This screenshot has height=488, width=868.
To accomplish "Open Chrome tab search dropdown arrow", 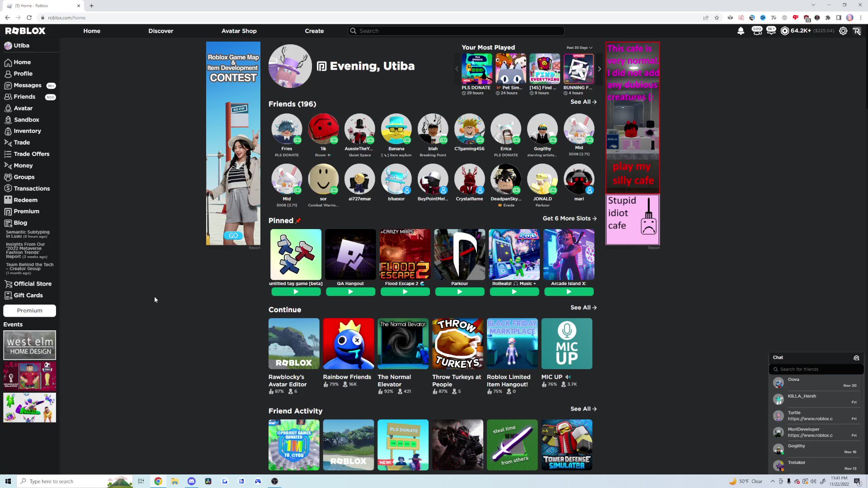I will [813, 5].
